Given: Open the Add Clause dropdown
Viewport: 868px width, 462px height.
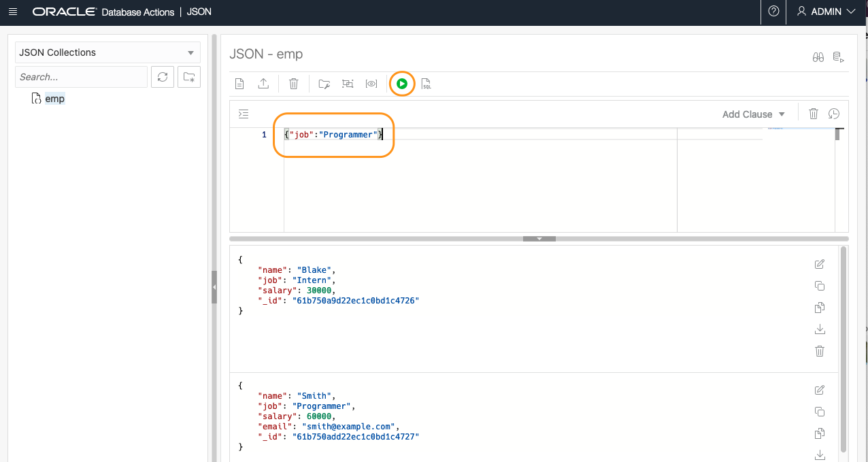Looking at the screenshot, I should pos(753,114).
